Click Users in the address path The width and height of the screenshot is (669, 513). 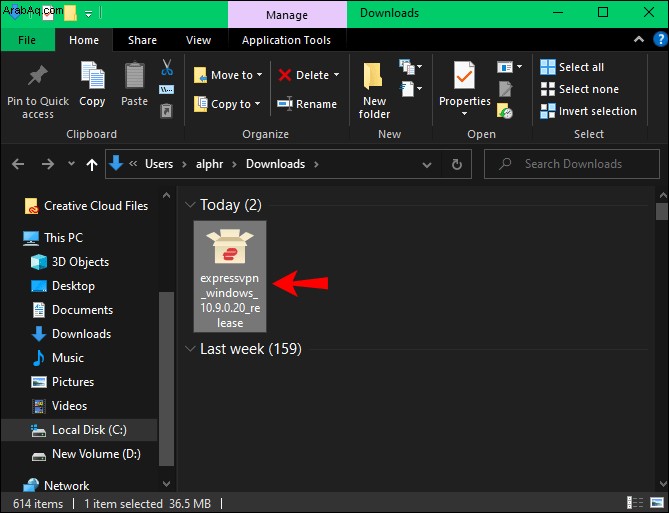coord(159,164)
